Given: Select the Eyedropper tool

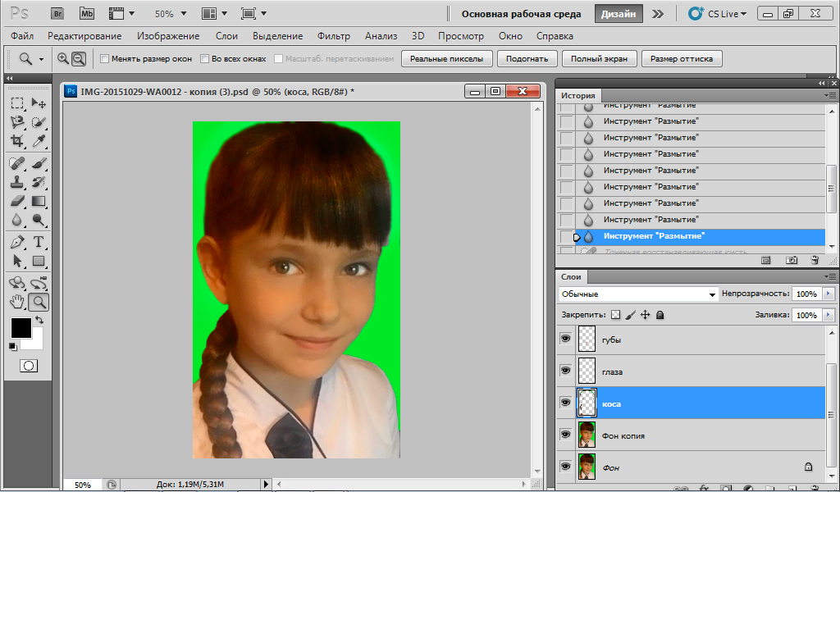Looking at the screenshot, I should pos(39,141).
